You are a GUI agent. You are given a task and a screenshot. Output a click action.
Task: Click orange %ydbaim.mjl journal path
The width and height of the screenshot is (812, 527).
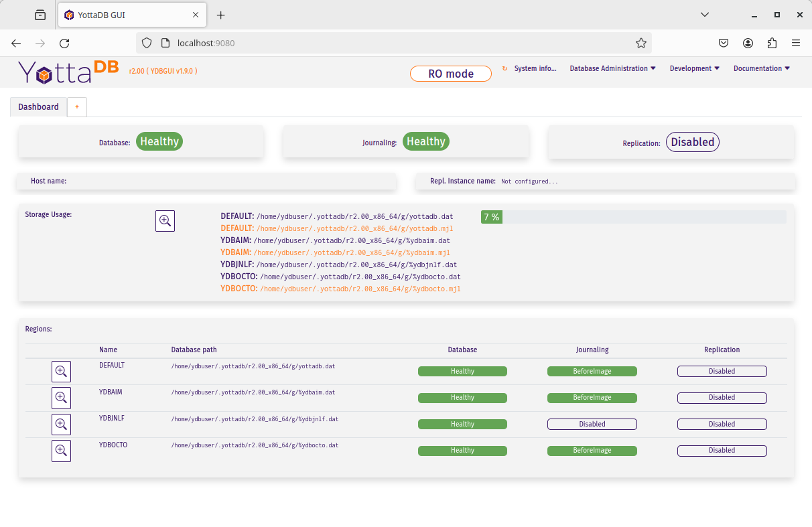[x=352, y=253]
